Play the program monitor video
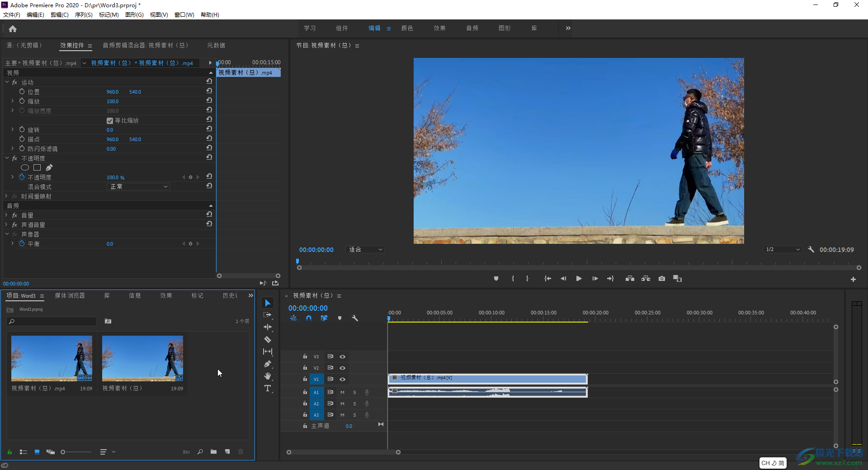Viewport: 868px width, 470px height. tap(579, 279)
